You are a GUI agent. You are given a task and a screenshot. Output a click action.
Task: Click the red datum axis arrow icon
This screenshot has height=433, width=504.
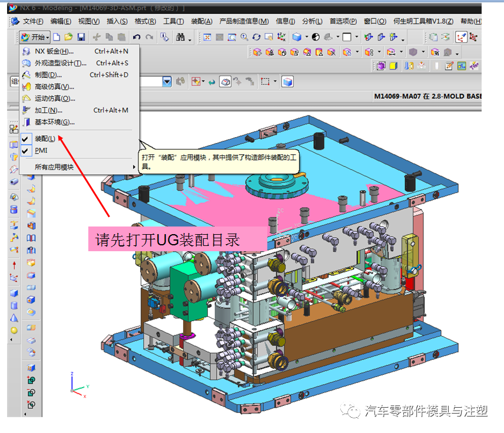[x=14, y=265]
